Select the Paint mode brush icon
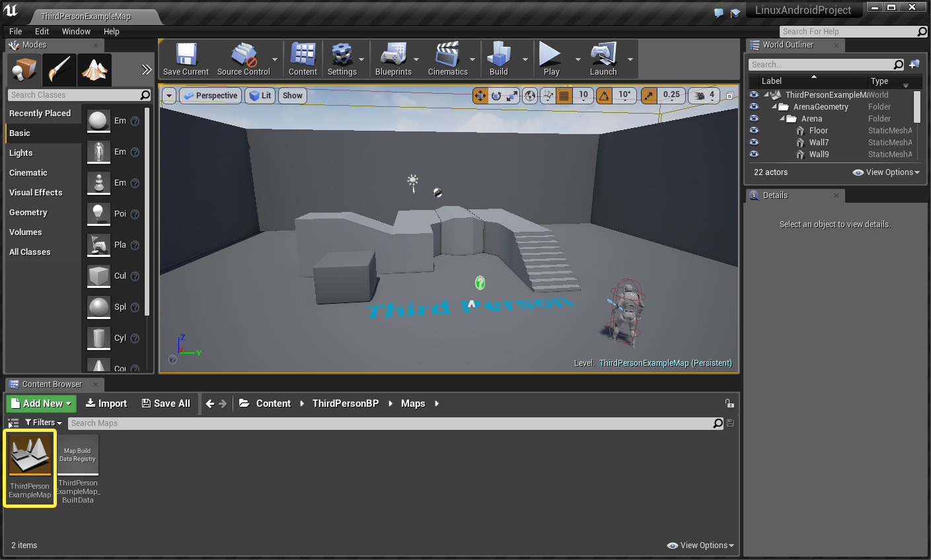931x560 pixels. point(59,69)
